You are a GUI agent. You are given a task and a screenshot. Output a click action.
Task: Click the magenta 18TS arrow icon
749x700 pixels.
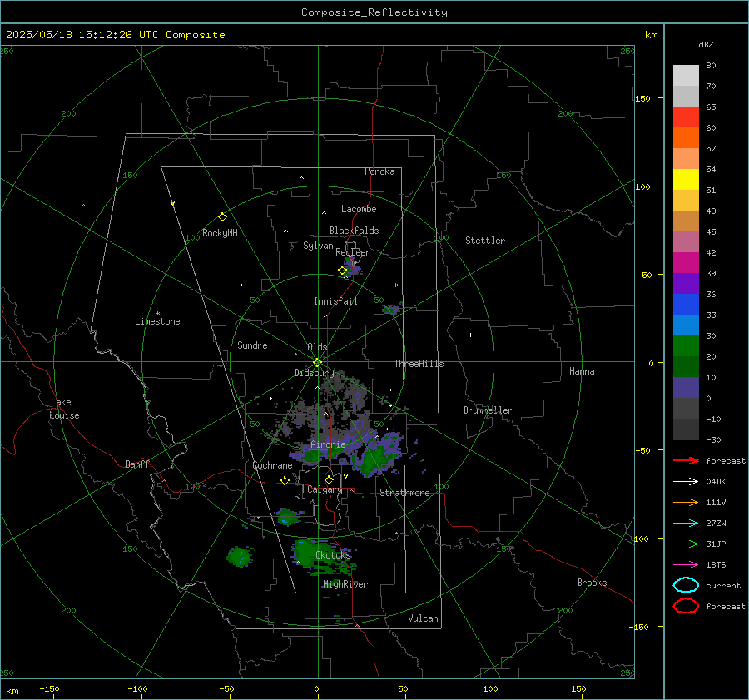tap(686, 565)
